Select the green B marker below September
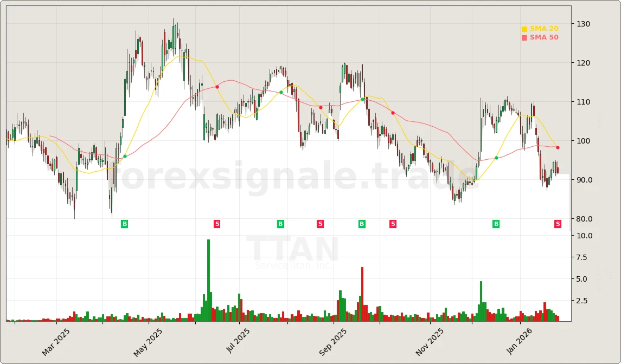 click(x=362, y=224)
